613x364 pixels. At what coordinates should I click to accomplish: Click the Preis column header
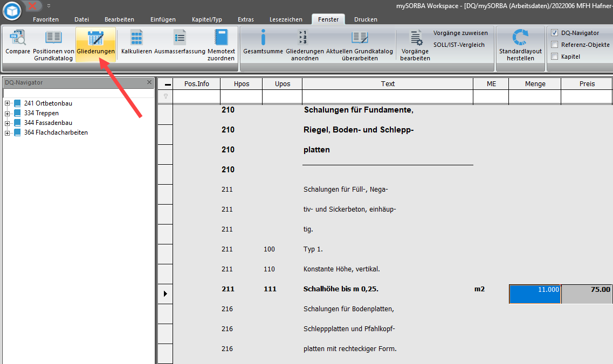(x=587, y=84)
